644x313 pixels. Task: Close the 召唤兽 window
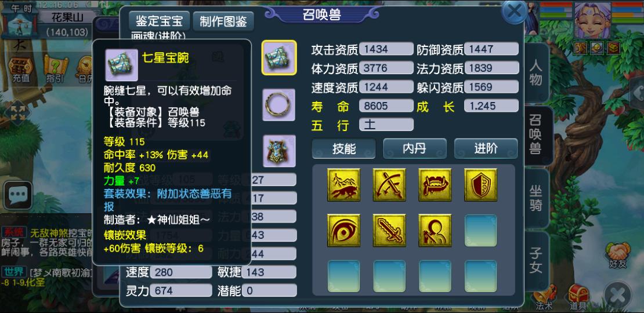pos(515,12)
